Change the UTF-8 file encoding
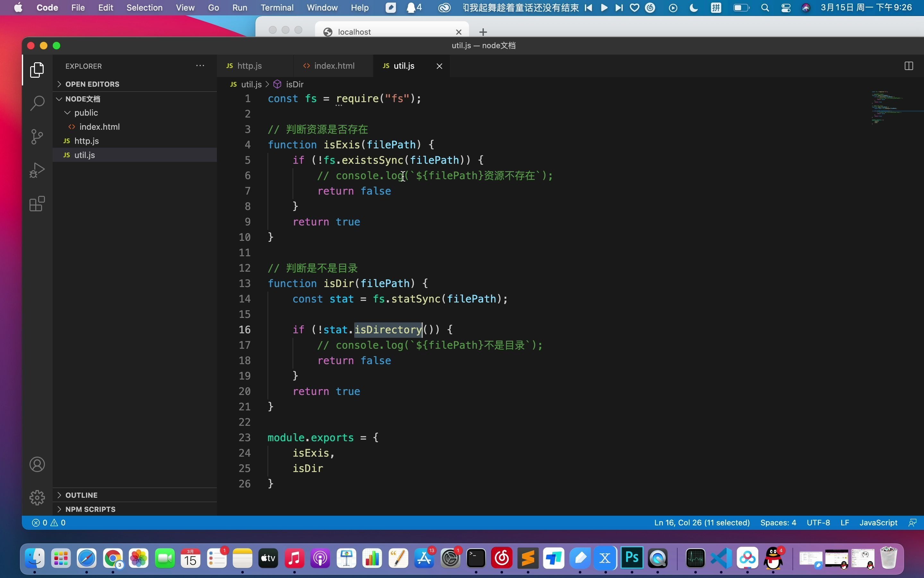This screenshot has width=924, height=578. tap(818, 522)
